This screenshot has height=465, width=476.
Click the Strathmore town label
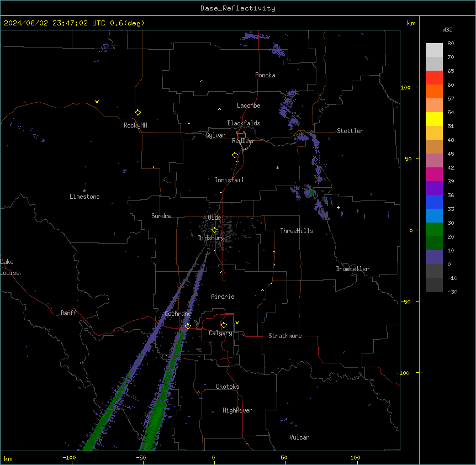pyautogui.click(x=285, y=336)
